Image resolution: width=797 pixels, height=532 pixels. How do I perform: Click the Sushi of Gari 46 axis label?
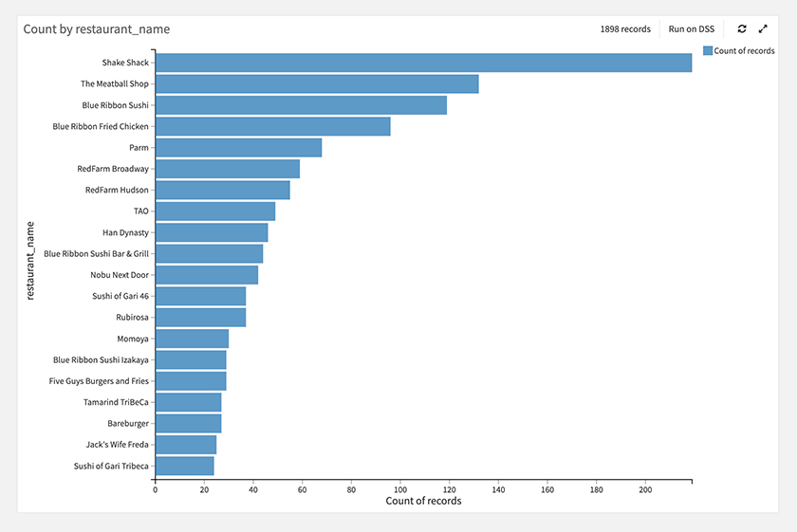click(120, 296)
